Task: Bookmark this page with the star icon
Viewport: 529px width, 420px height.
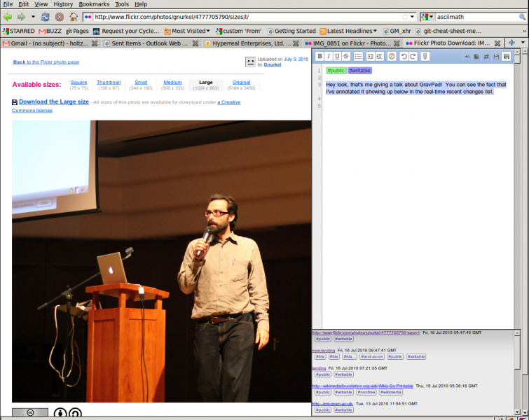Action: coord(405,17)
